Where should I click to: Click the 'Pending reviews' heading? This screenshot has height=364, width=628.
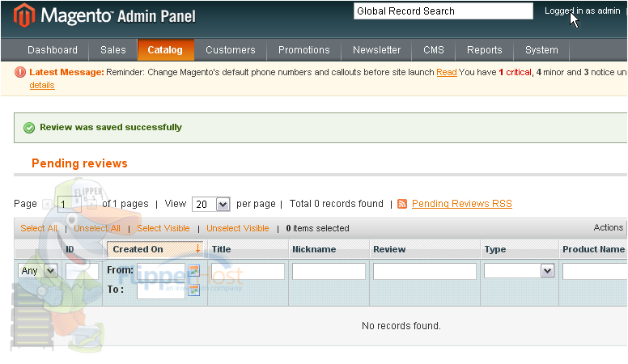point(79,163)
